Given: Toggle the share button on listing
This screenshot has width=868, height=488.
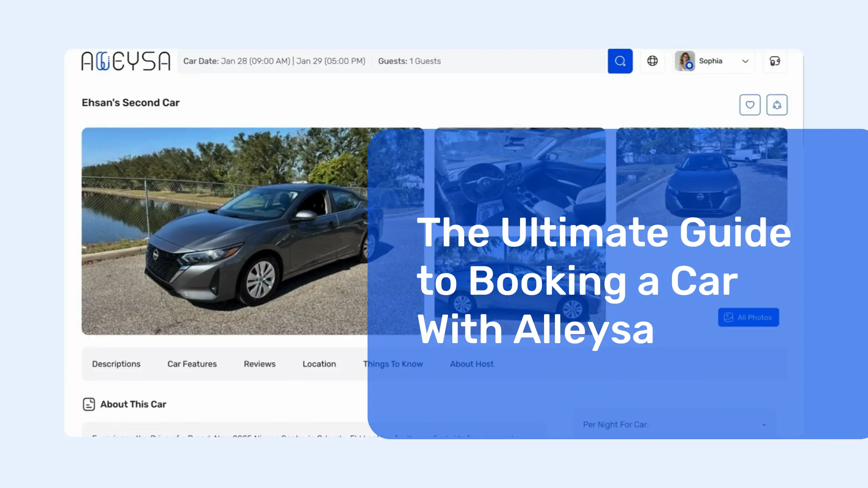Looking at the screenshot, I should pos(777,104).
